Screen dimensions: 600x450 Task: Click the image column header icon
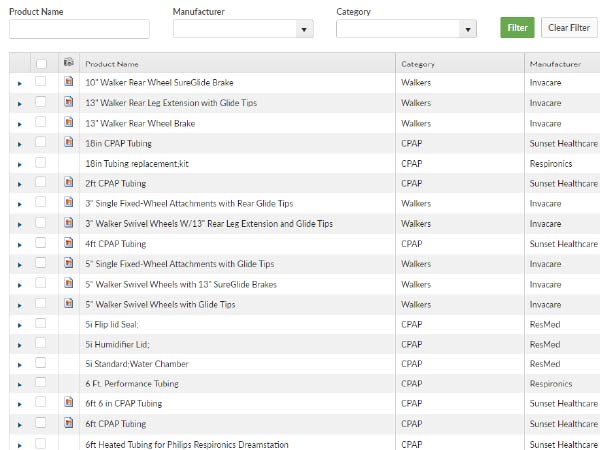(x=68, y=62)
